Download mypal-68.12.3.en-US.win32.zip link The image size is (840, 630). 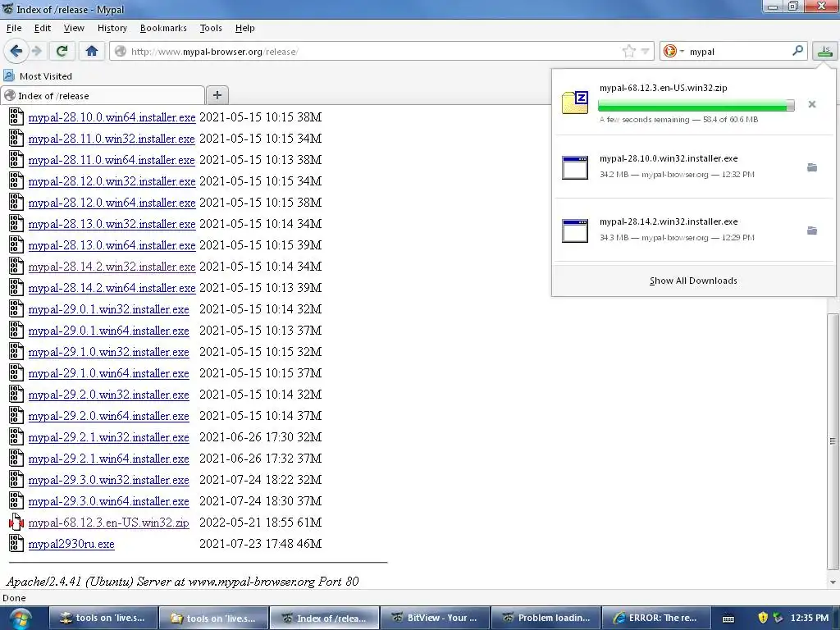[x=109, y=523]
